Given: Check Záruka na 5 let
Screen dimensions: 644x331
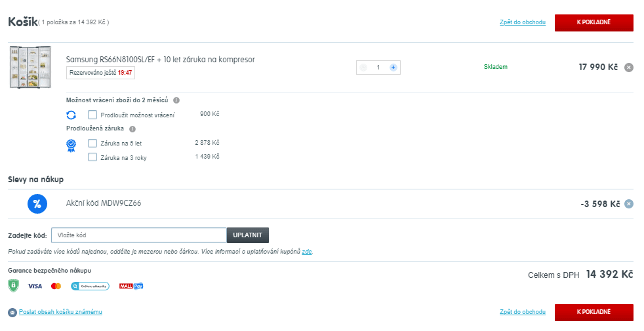Looking at the screenshot, I should pos(92,143).
